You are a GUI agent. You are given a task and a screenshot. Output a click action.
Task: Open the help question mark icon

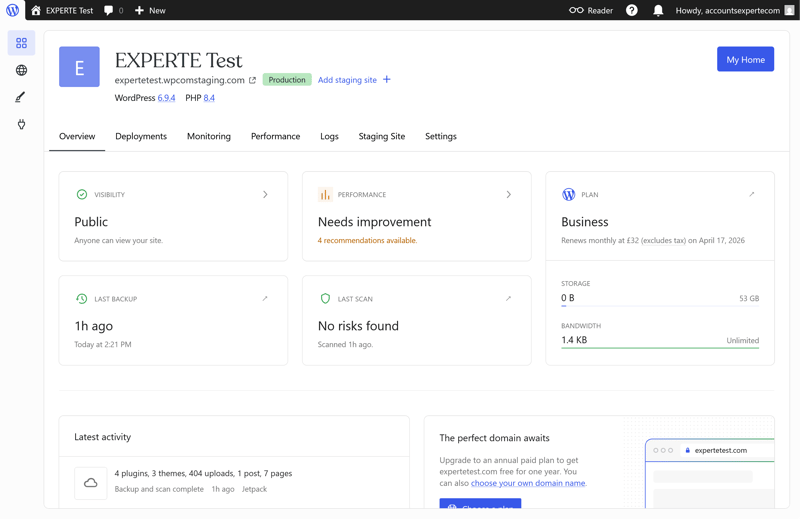click(632, 10)
